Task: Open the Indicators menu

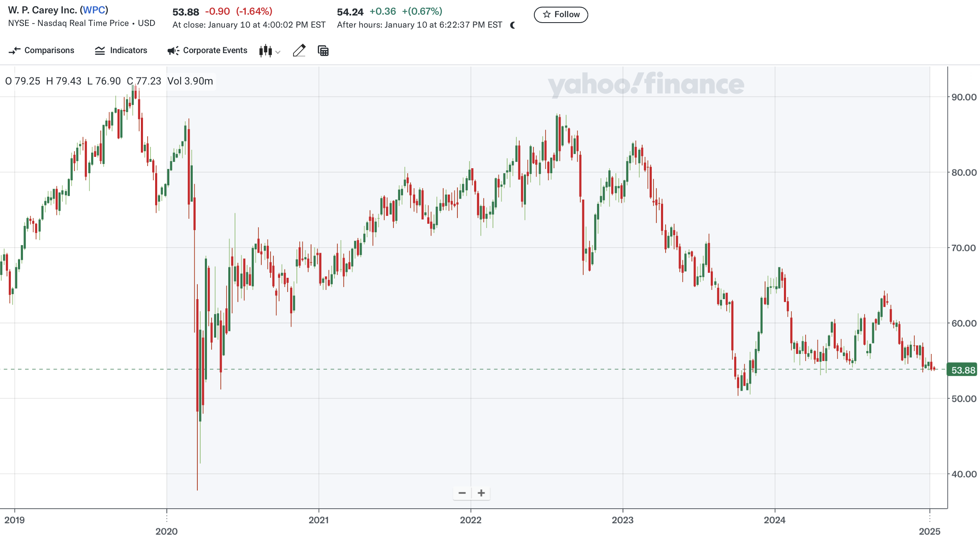Action: point(121,51)
